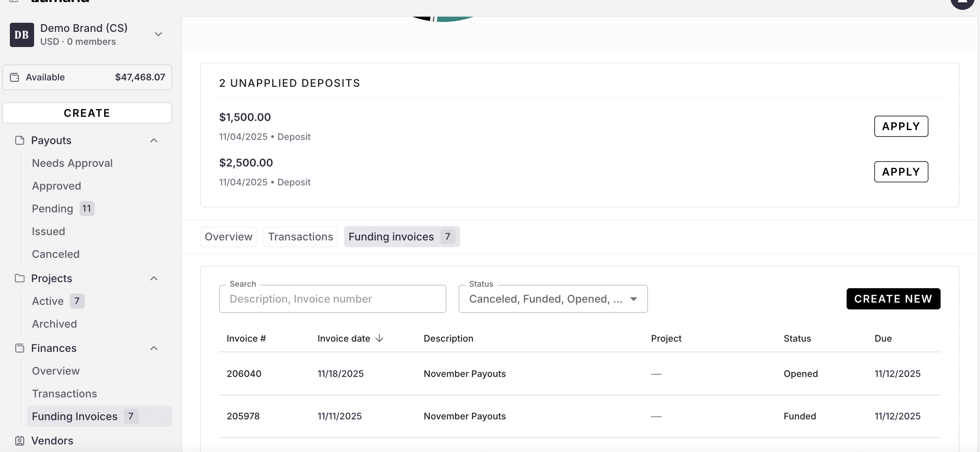
Task: Sort by the Invoice date arrow
Action: pos(379,339)
